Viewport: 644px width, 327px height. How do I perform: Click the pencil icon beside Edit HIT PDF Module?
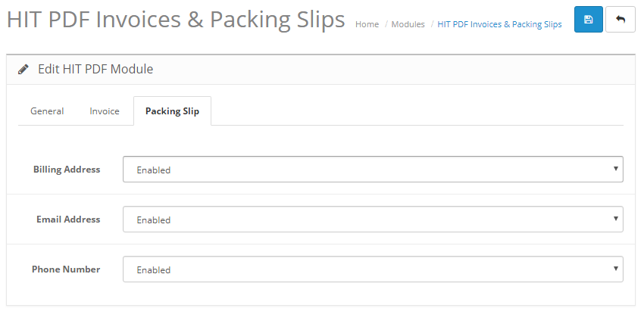click(x=23, y=69)
